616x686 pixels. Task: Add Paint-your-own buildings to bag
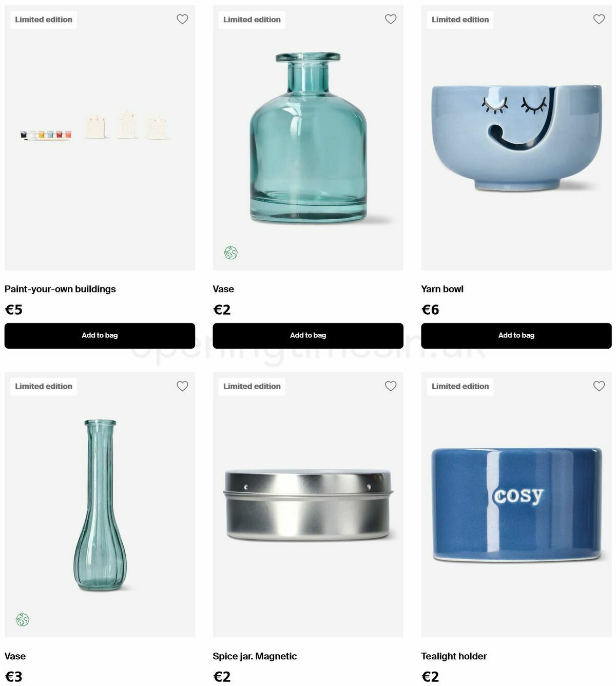pyautogui.click(x=100, y=335)
